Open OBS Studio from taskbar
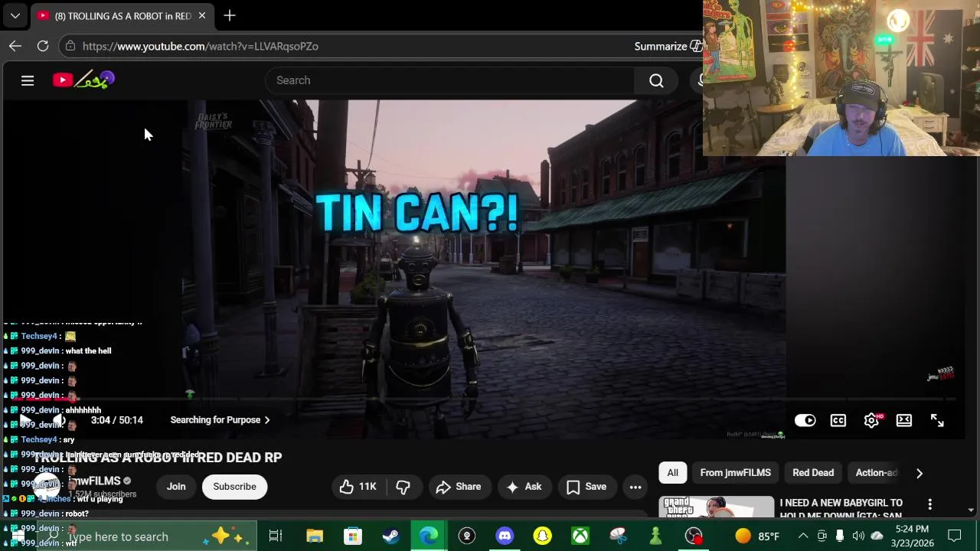 coord(694,536)
